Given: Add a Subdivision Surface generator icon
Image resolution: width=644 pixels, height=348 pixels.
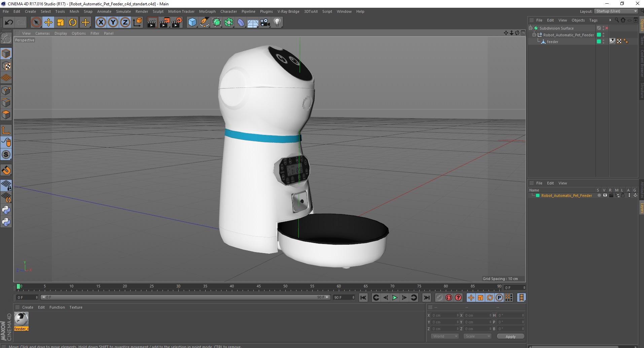Looking at the screenshot, I should [217, 23].
